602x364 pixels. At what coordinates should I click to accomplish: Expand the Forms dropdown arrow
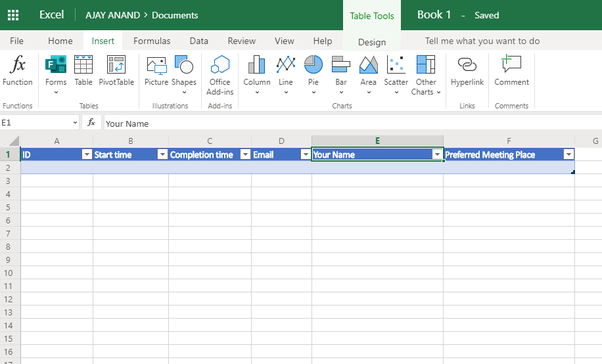(x=56, y=92)
